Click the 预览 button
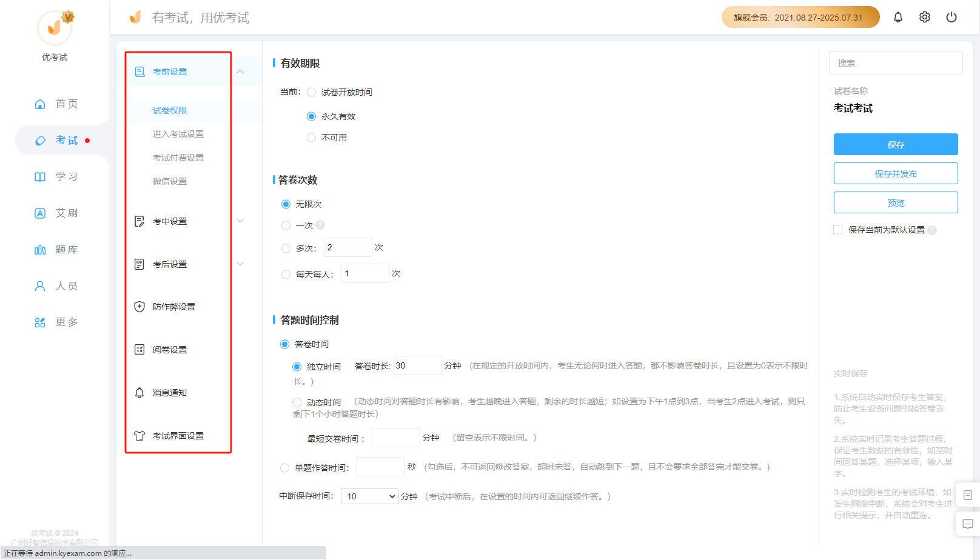The image size is (980, 560). (x=896, y=202)
